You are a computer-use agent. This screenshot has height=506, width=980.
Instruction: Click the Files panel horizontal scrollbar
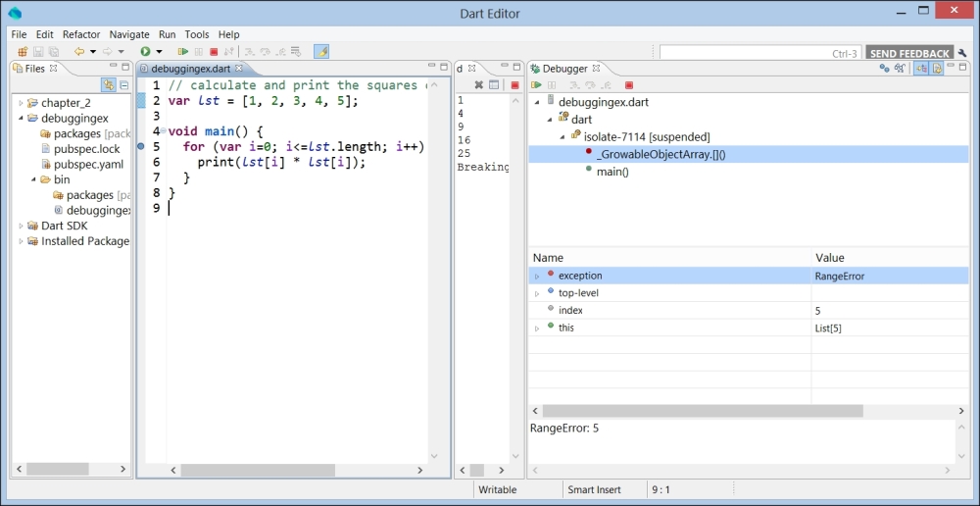click(57, 469)
